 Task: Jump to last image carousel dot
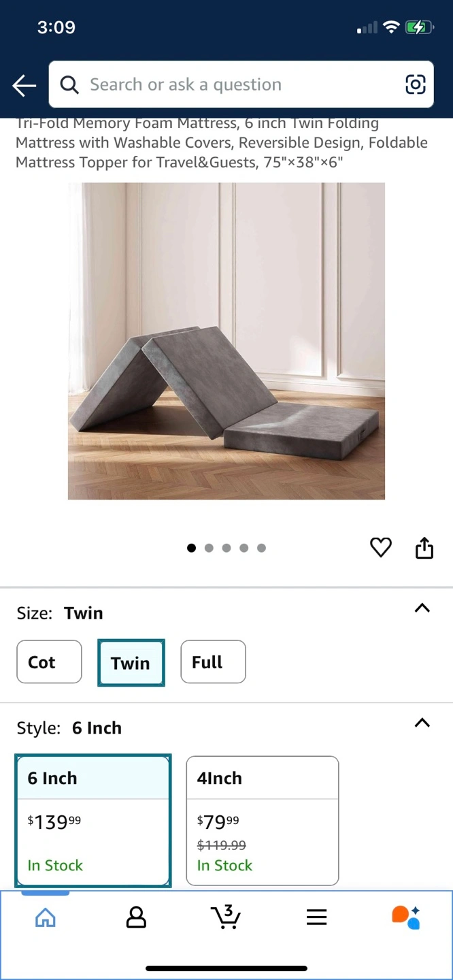[x=262, y=548]
